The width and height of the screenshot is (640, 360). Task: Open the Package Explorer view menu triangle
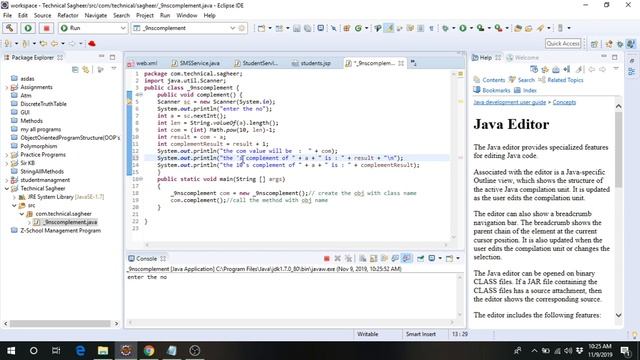(x=114, y=69)
